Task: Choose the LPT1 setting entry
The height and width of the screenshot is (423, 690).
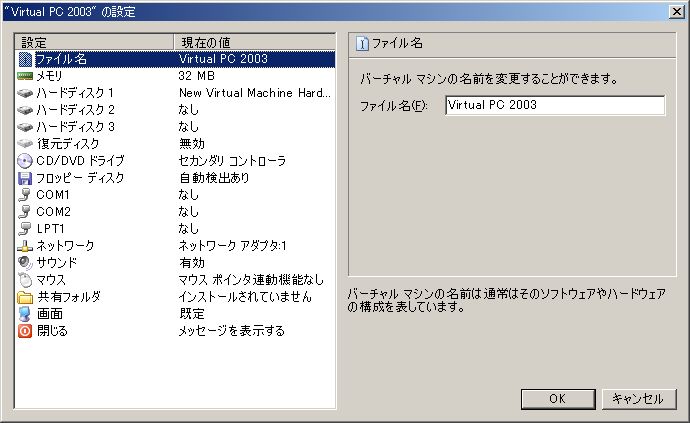Action: [51, 229]
